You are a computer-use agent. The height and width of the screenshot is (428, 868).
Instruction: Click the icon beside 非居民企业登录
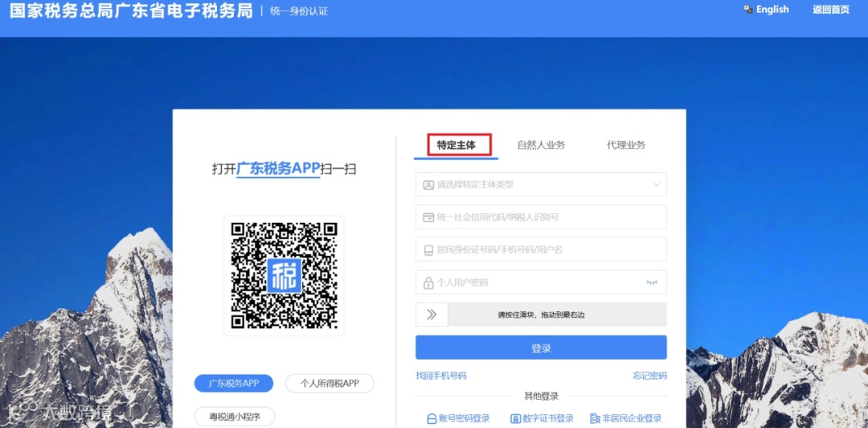pos(595,418)
